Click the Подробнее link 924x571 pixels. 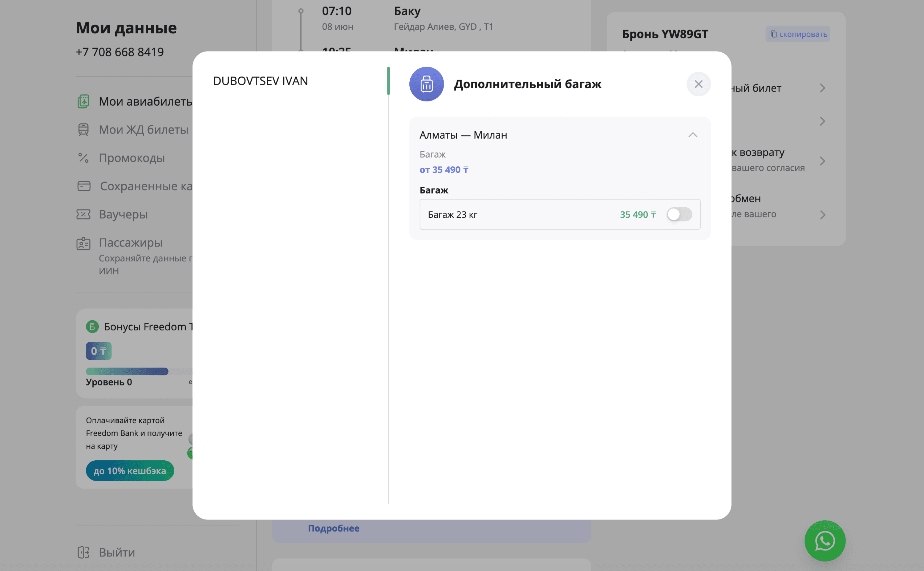pos(334,528)
